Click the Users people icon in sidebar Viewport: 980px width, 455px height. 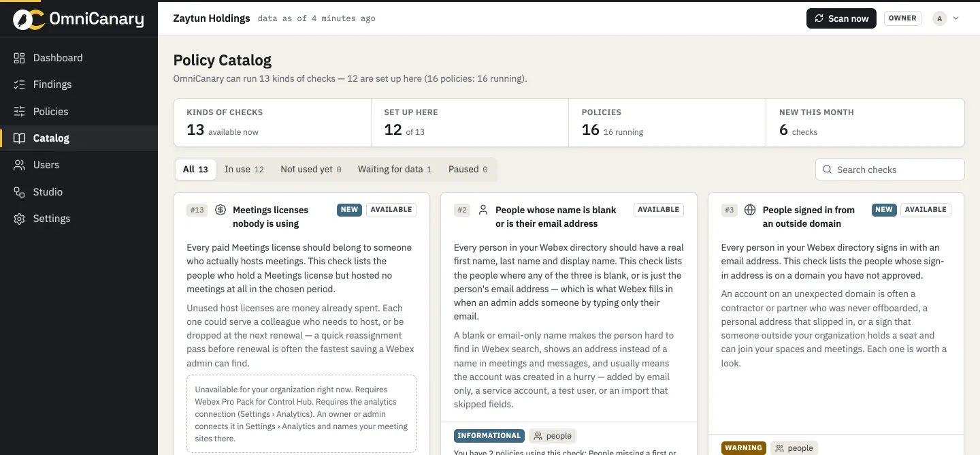[x=19, y=165]
